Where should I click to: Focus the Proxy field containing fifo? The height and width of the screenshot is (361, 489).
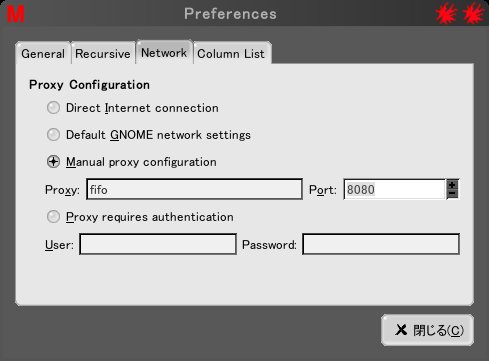point(194,189)
